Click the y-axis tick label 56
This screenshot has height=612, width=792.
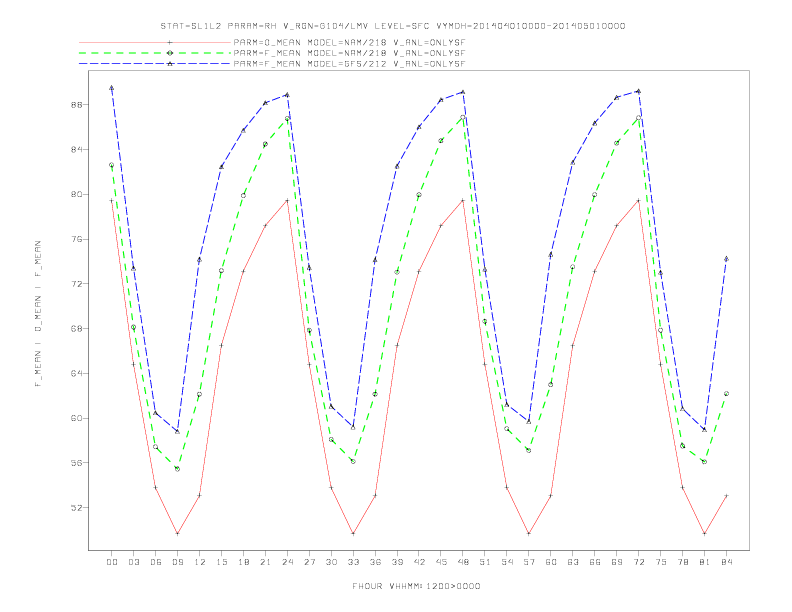coord(76,463)
